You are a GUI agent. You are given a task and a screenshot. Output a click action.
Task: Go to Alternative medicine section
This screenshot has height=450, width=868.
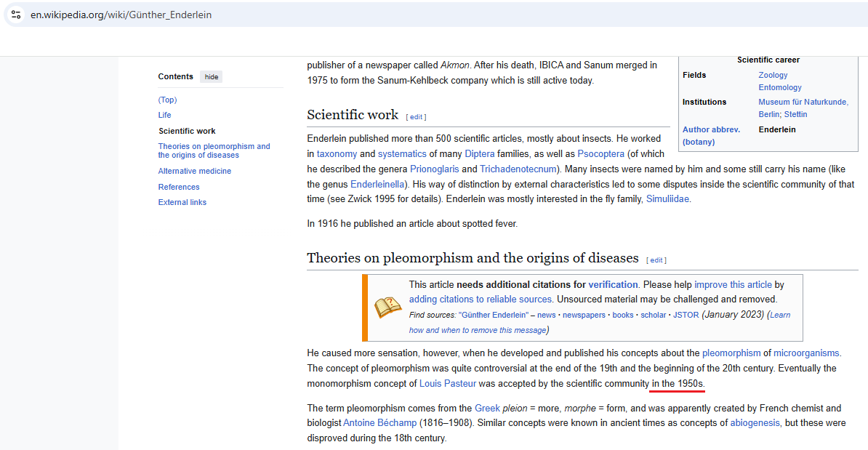tap(194, 171)
